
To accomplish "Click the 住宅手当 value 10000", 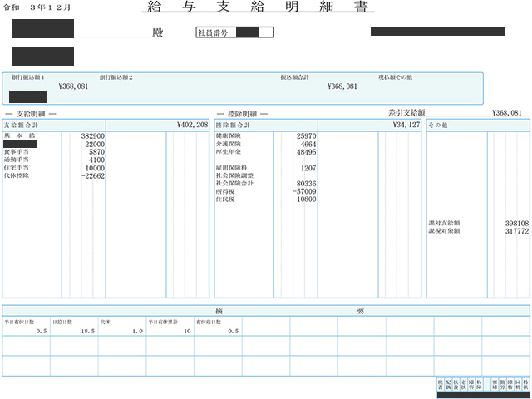I will (94, 168).
